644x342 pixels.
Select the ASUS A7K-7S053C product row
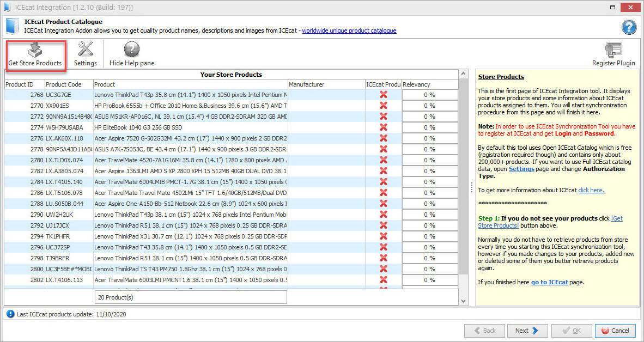tap(231, 149)
